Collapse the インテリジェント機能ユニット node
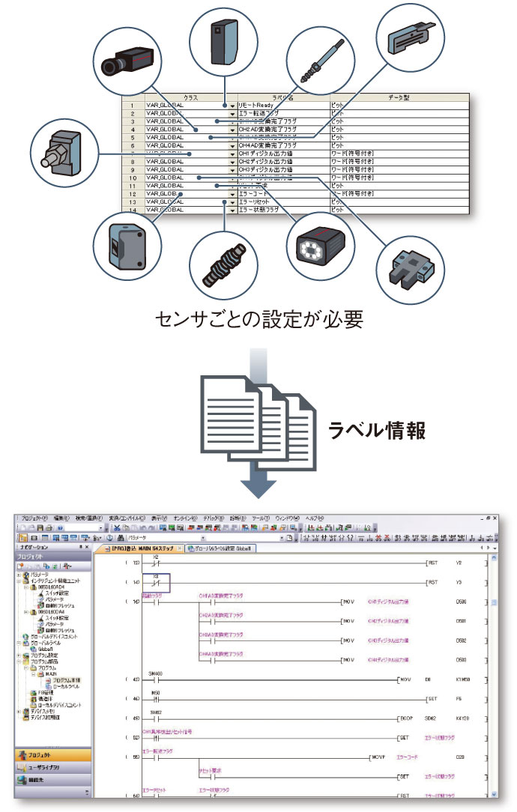 [19, 581]
